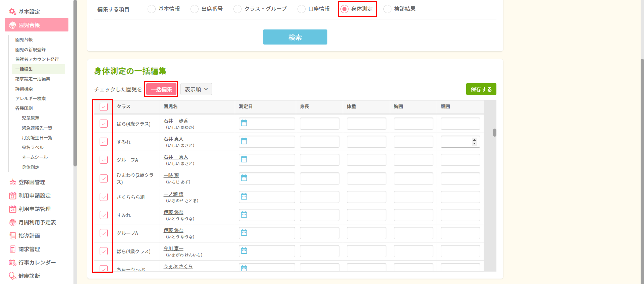Open 石井 歩香 child name link
644x284 pixels.
point(176,121)
